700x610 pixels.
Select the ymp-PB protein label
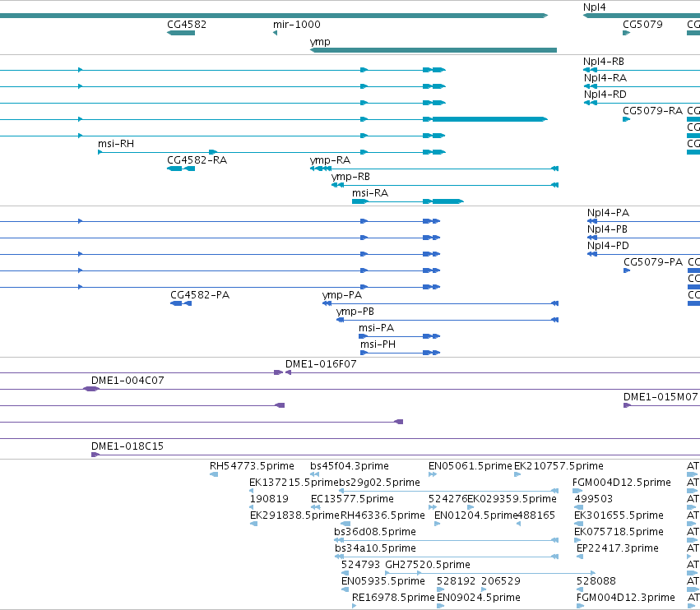(355, 312)
